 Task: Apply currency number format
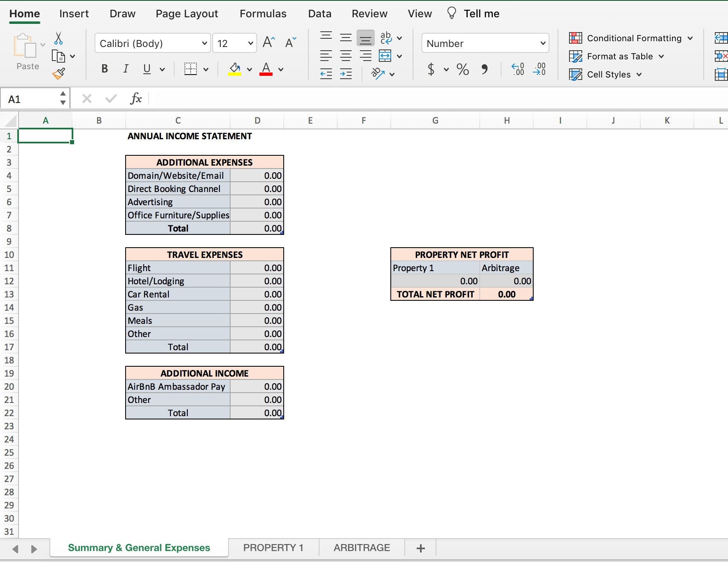click(431, 69)
